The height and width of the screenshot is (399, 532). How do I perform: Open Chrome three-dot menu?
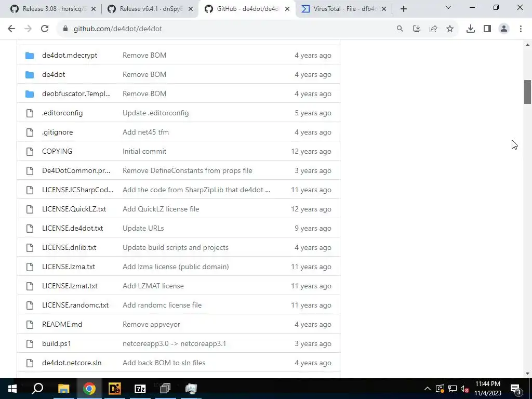coord(521,29)
